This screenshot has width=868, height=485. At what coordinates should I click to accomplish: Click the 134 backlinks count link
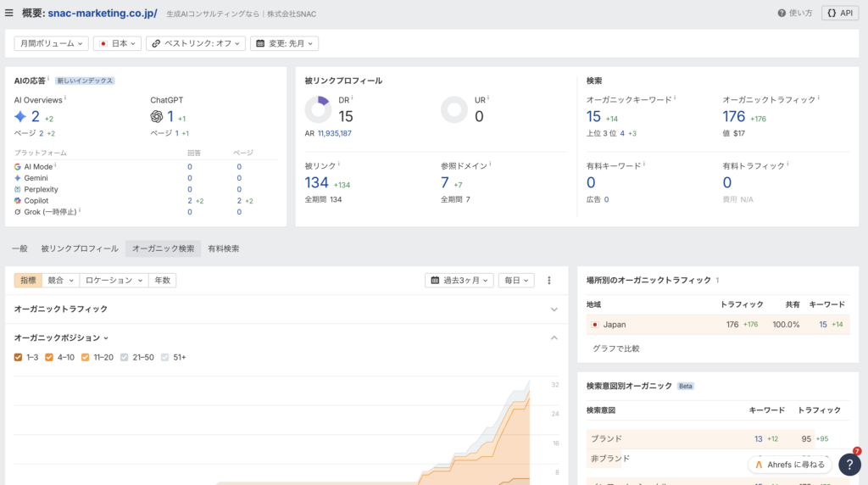(x=317, y=182)
